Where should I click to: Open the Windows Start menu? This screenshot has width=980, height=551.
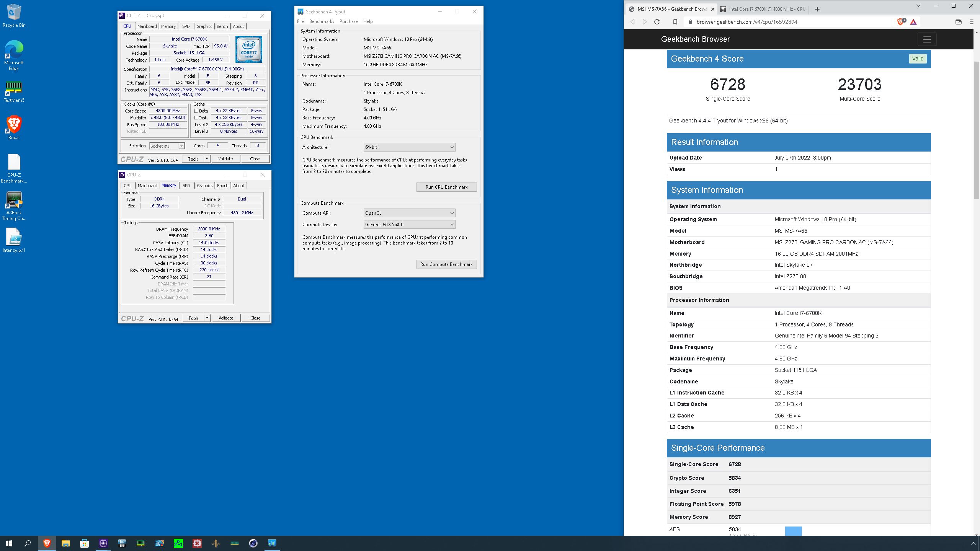[x=9, y=543]
